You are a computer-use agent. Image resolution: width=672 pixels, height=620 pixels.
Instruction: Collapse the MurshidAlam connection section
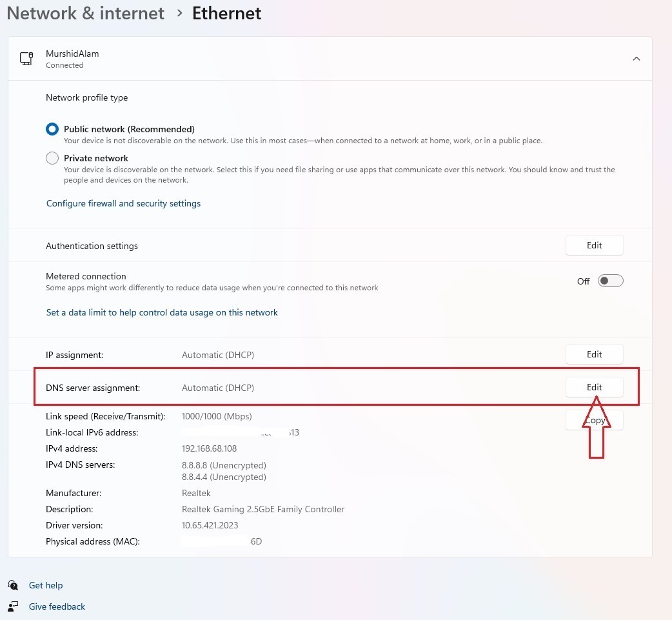tap(636, 59)
